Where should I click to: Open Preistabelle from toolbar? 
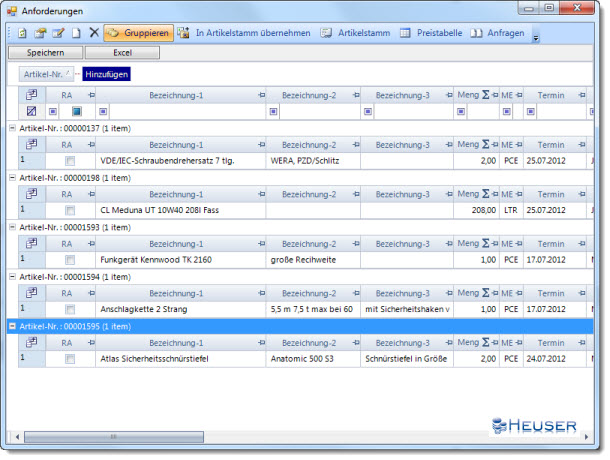431,33
